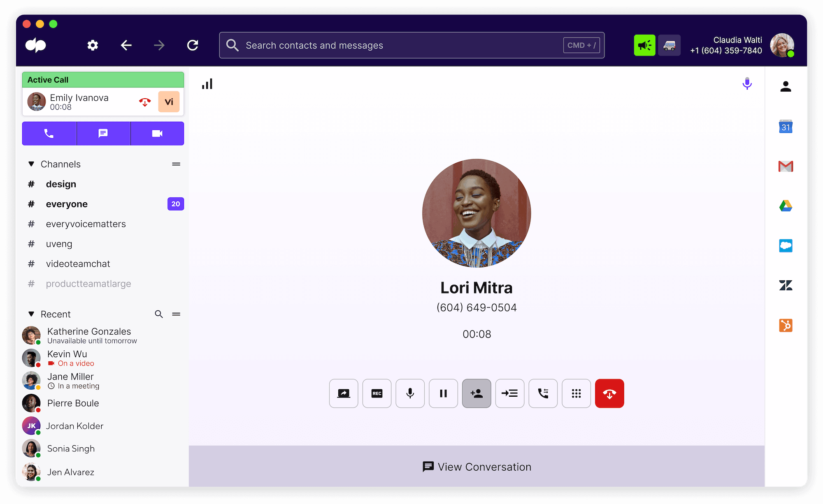The height and width of the screenshot is (504, 823).
Task: Open the dial pad keypad
Action: click(576, 393)
